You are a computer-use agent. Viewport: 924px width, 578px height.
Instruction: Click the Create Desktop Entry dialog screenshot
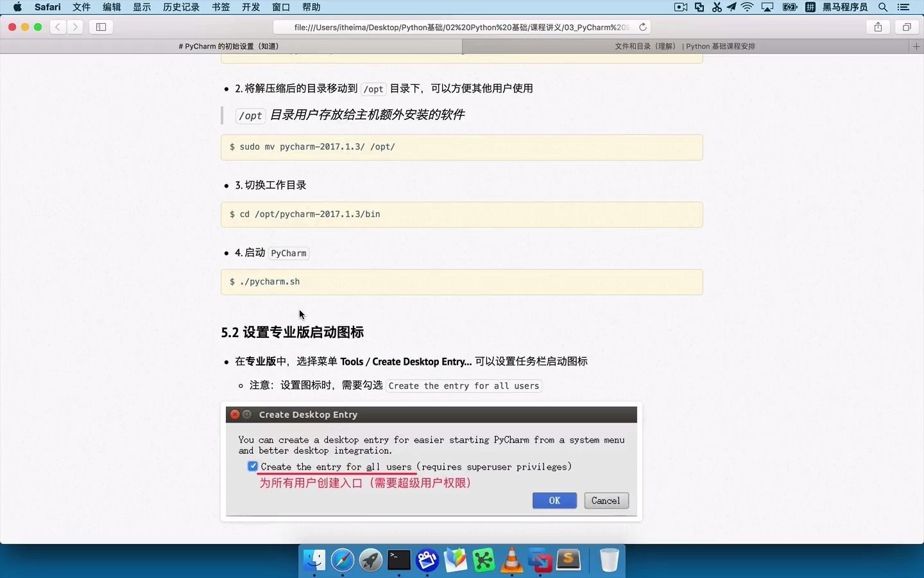431,461
